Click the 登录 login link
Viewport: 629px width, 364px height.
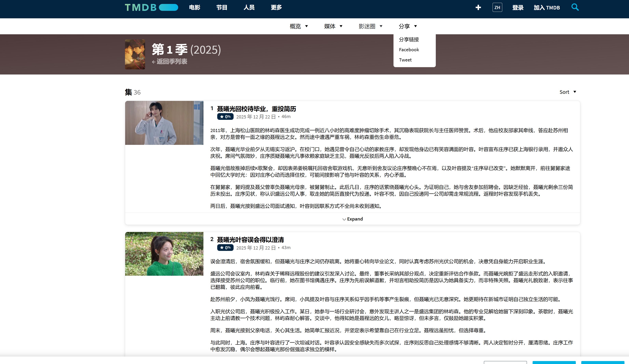tap(518, 8)
